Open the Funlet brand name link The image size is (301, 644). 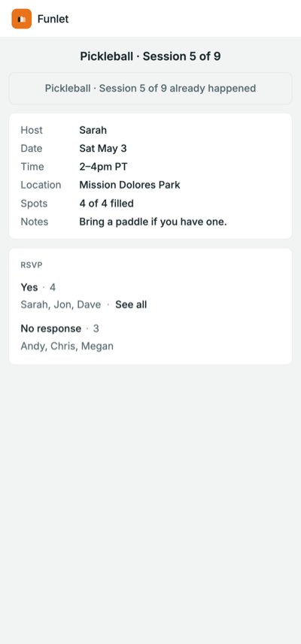[x=53, y=19]
